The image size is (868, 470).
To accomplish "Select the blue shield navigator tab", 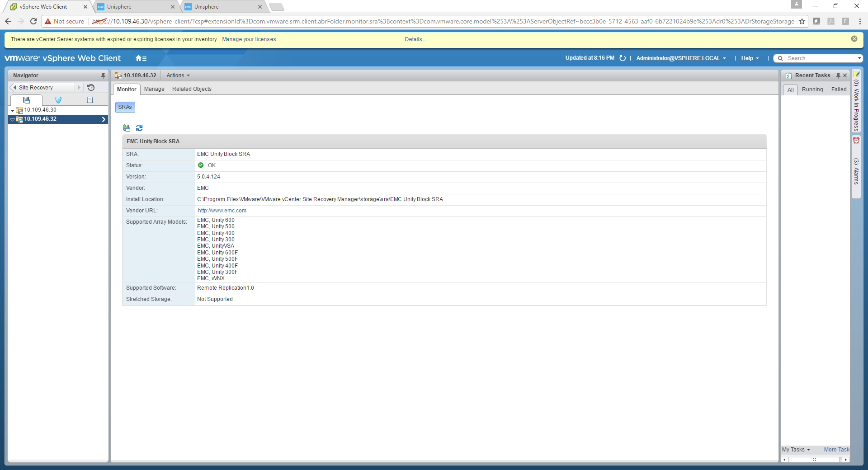I will coord(58,100).
